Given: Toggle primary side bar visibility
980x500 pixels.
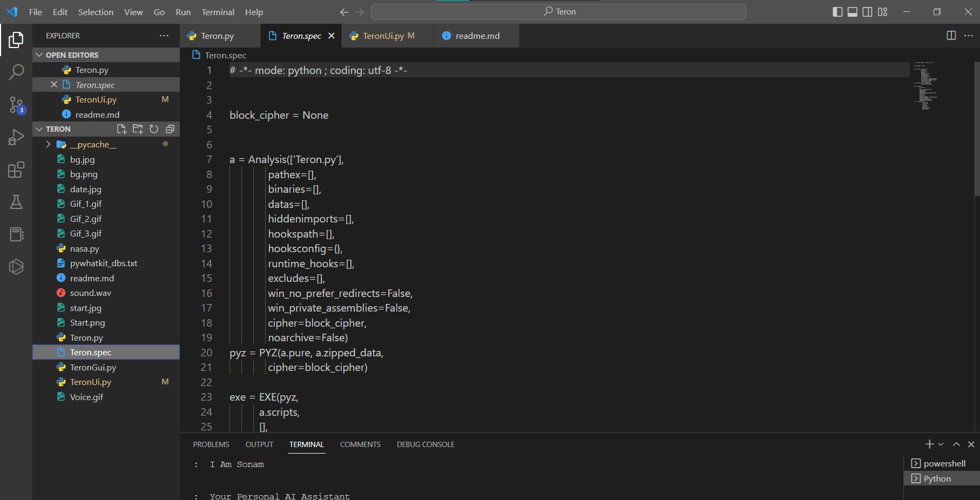Looking at the screenshot, I should point(837,12).
